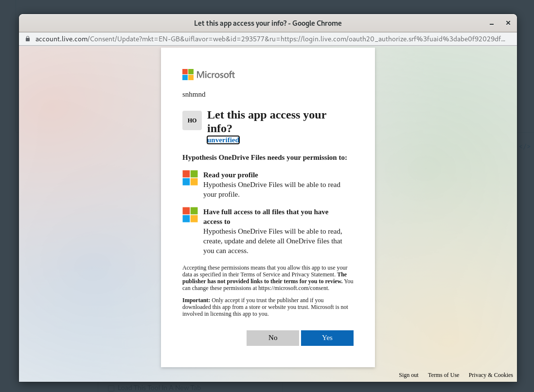Click the Let this app access your info title
The height and width of the screenshot is (392, 534).
point(267,121)
